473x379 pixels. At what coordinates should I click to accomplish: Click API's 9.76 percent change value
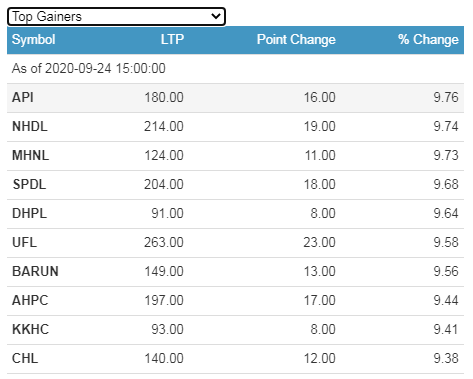(x=446, y=98)
